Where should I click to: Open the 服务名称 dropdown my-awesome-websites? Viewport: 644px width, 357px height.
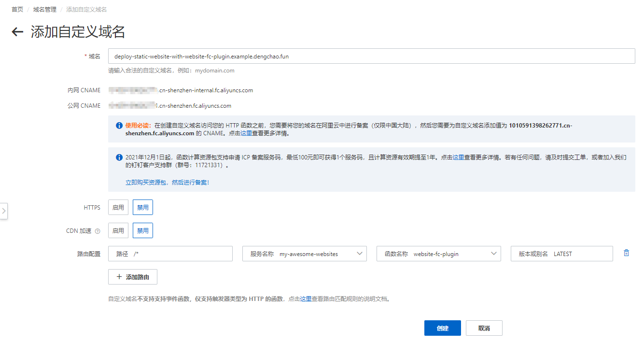[305, 254]
